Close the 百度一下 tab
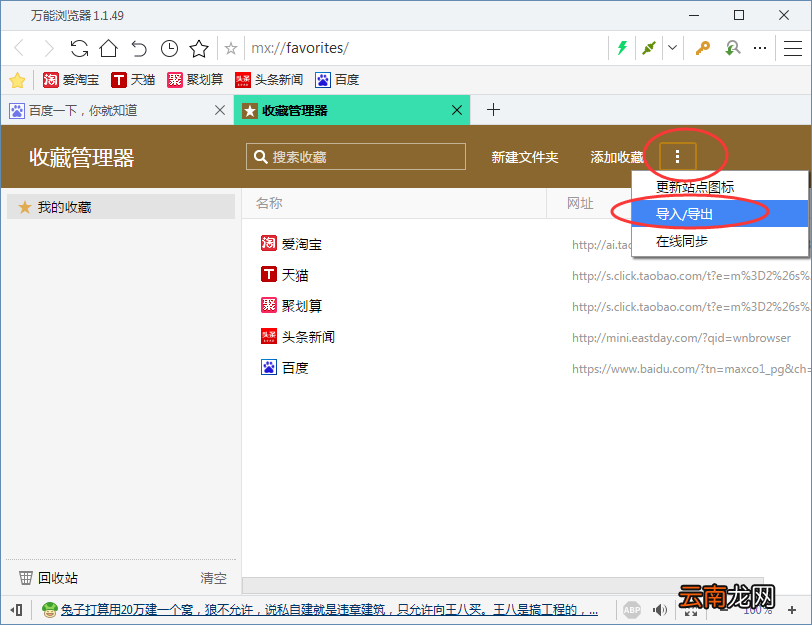812x625 pixels. click(x=220, y=110)
